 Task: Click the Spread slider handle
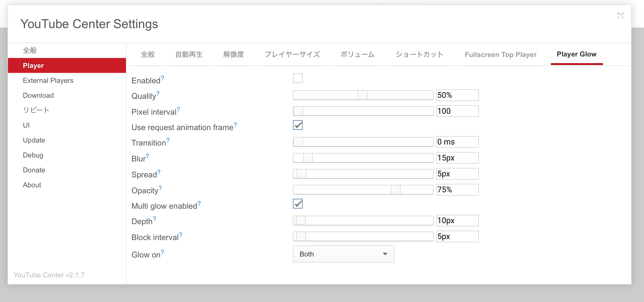click(301, 174)
